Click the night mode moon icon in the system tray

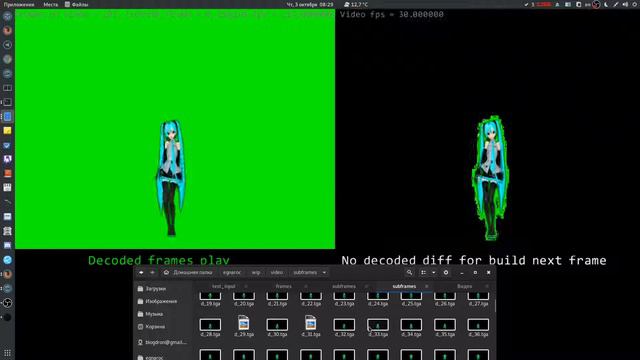606,4
